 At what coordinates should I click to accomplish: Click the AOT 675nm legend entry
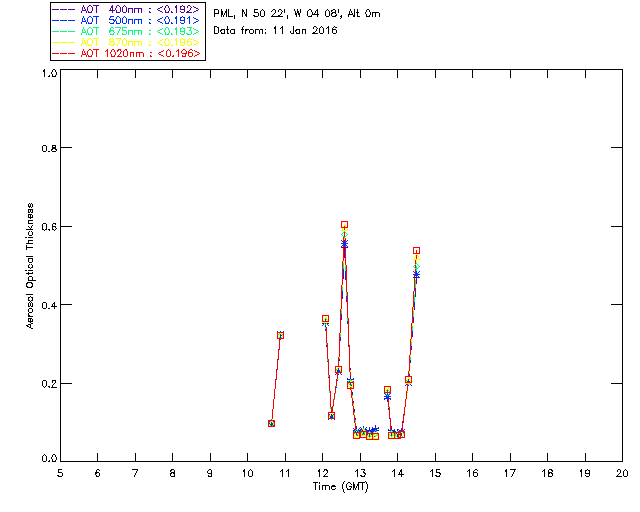[127, 31]
